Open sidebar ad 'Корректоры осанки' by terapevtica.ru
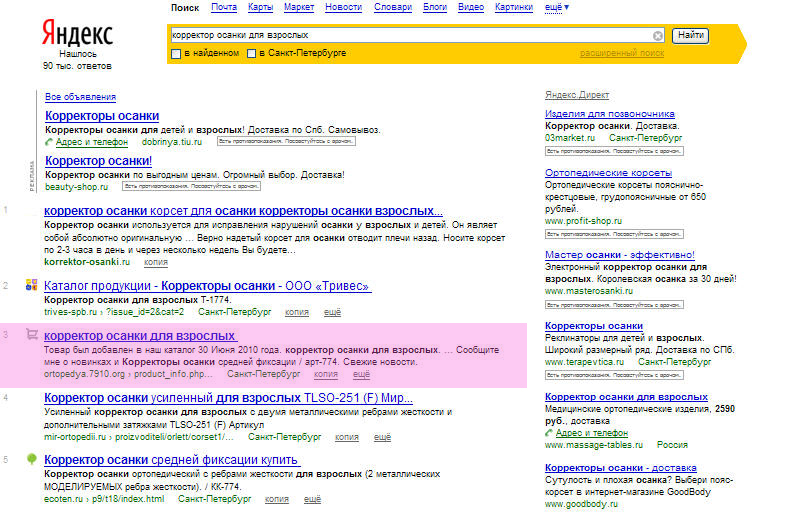 pyautogui.click(x=594, y=326)
